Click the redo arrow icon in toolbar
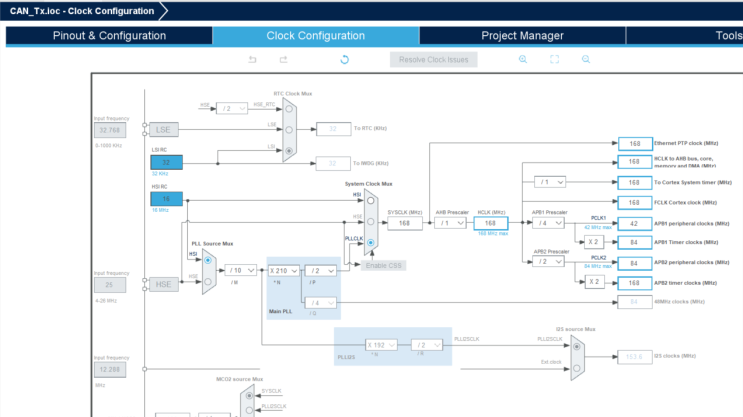This screenshot has height=417, width=743. pyautogui.click(x=283, y=59)
